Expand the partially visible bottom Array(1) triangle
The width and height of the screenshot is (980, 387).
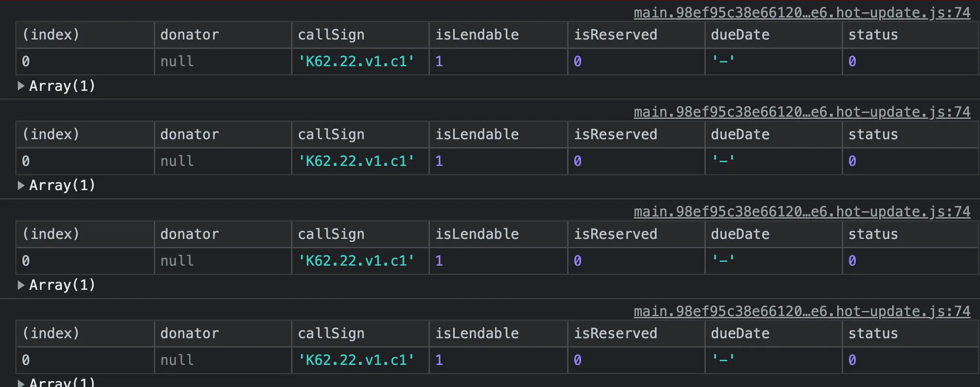(21, 383)
